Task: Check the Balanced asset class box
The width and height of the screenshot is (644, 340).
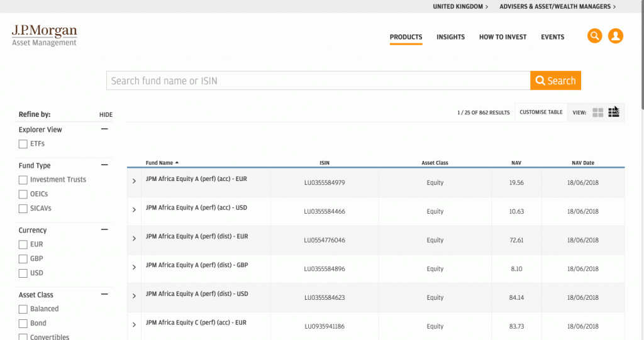Action: (23, 309)
